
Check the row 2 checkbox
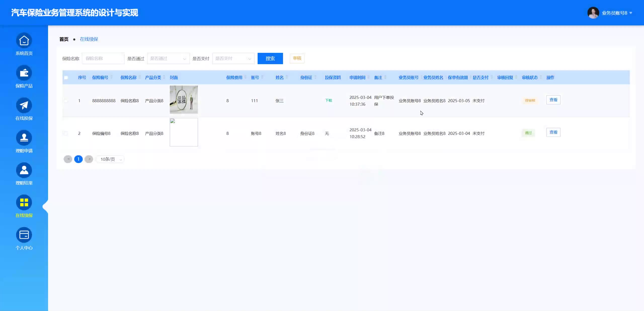coord(66,133)
